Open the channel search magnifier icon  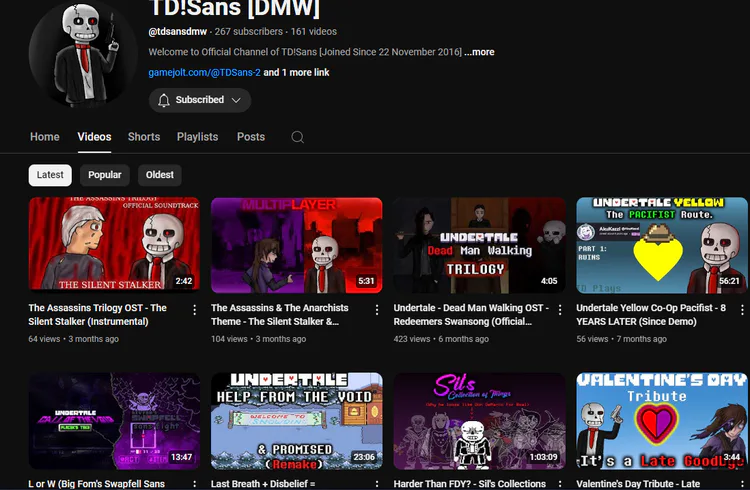coord(298,137)
